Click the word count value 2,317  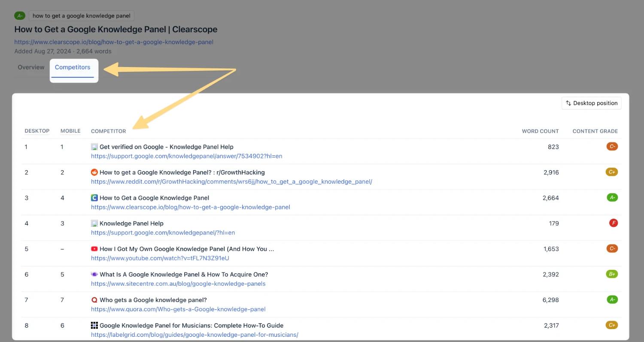tap(551, 326)
